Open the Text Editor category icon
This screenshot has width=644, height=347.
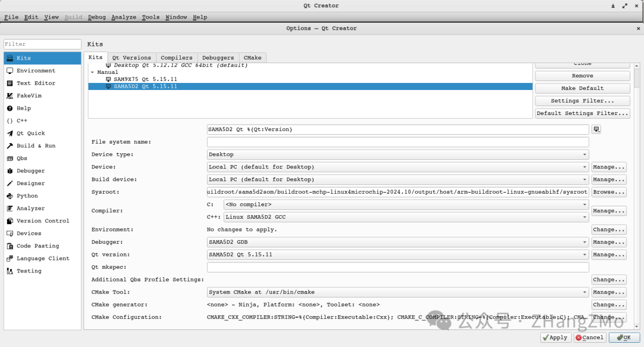(x=10, y=83)
